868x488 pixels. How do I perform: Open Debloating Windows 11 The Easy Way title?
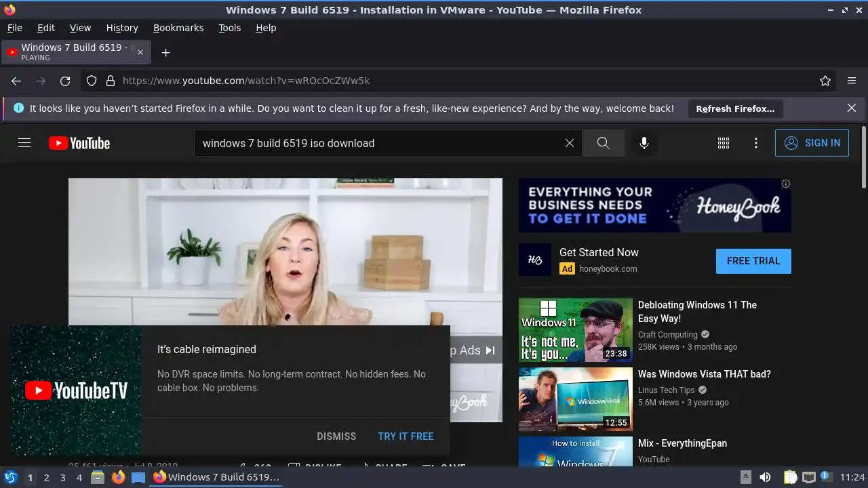click(x=697, y=312)
